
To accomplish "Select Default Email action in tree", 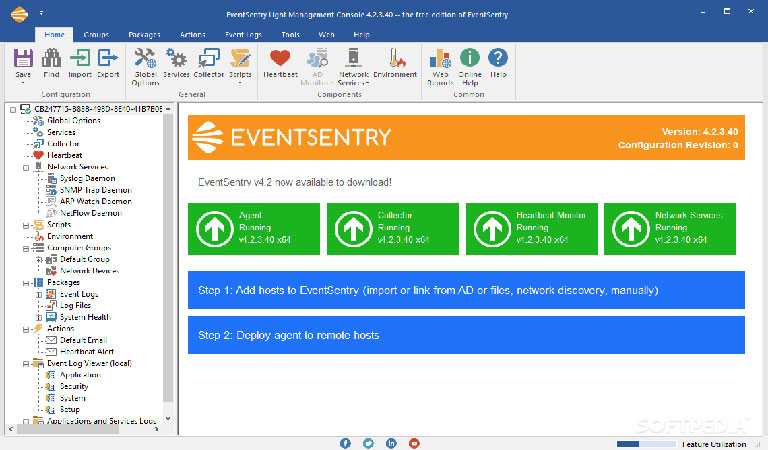I will click(84, 340).
